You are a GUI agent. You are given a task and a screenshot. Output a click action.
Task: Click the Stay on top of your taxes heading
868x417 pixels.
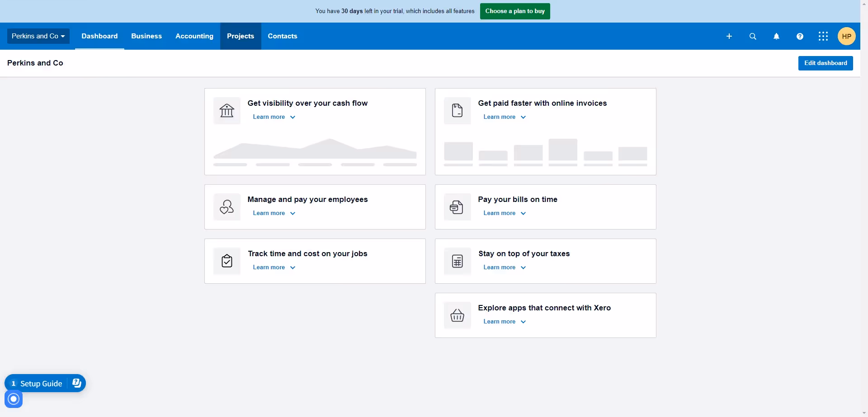(524, 253)
